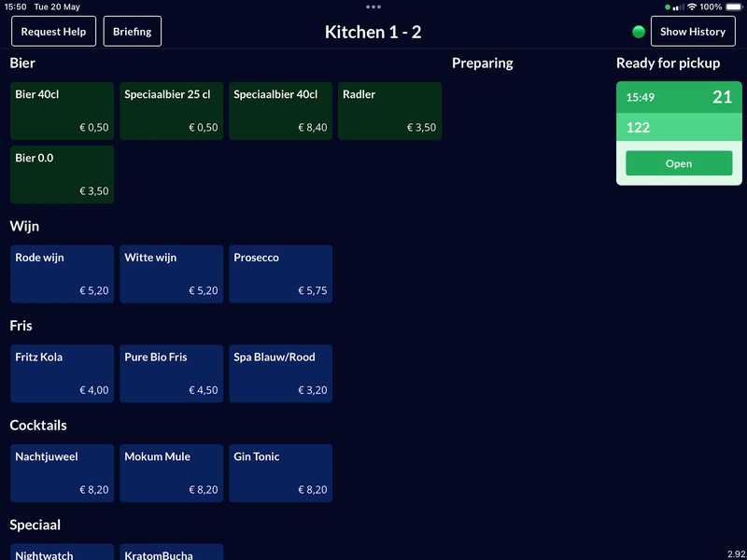Tap the Mokum Mule cocktail tile
The image size is (747, 560).
[x=172, y=473]
